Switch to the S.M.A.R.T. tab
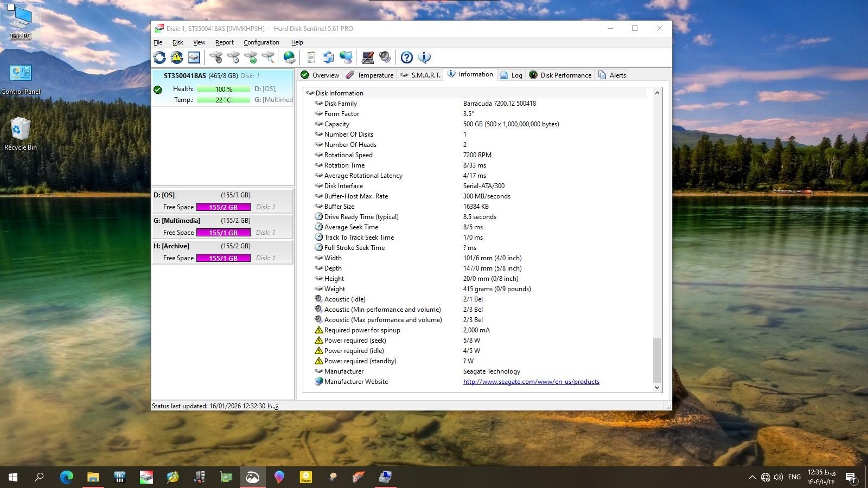This screenshot has height=488, width=868. [420, 75]
